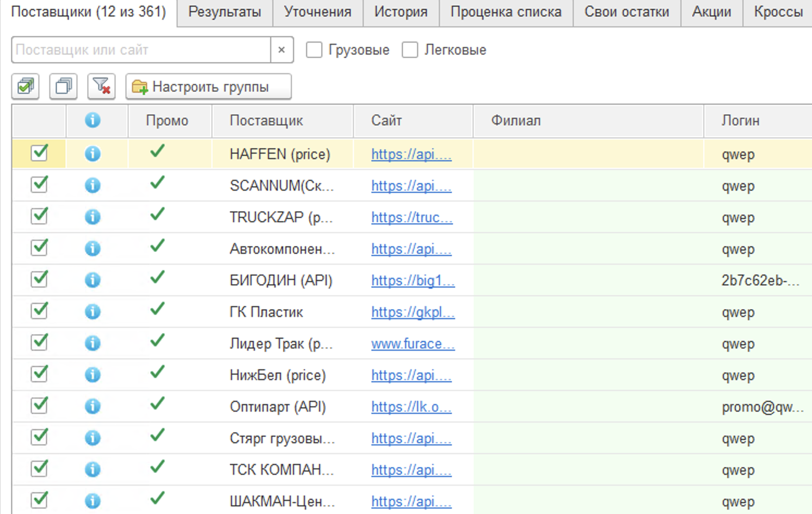Open the https://truc... link for TRUCKZAP

tap(412, 217)
